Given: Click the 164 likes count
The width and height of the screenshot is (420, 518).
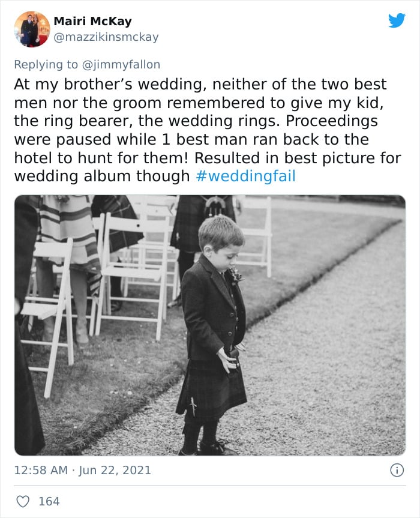Looking at the screenshot, I should click(x=49, y=501).
